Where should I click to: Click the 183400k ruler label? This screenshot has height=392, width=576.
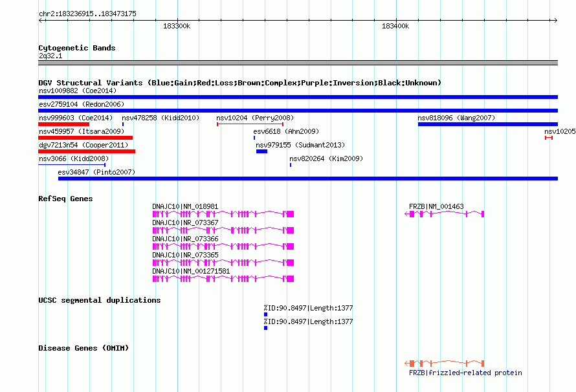[395, 26]
